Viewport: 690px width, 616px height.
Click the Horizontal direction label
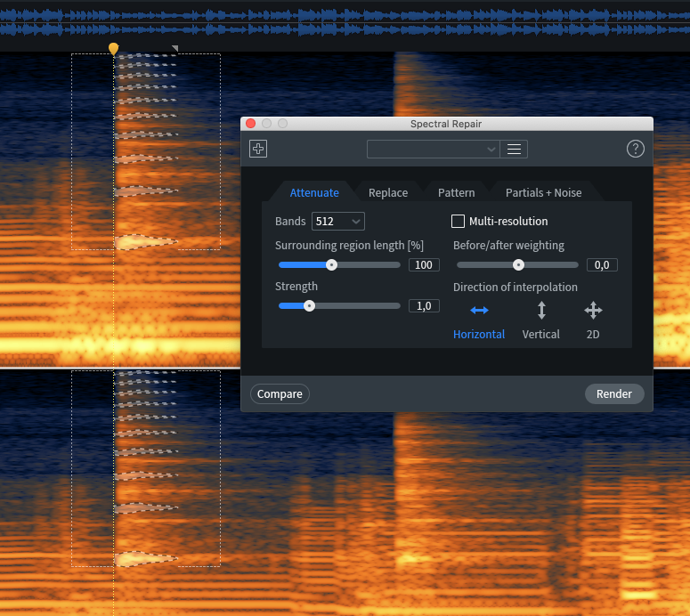click(x=479, y=335)
